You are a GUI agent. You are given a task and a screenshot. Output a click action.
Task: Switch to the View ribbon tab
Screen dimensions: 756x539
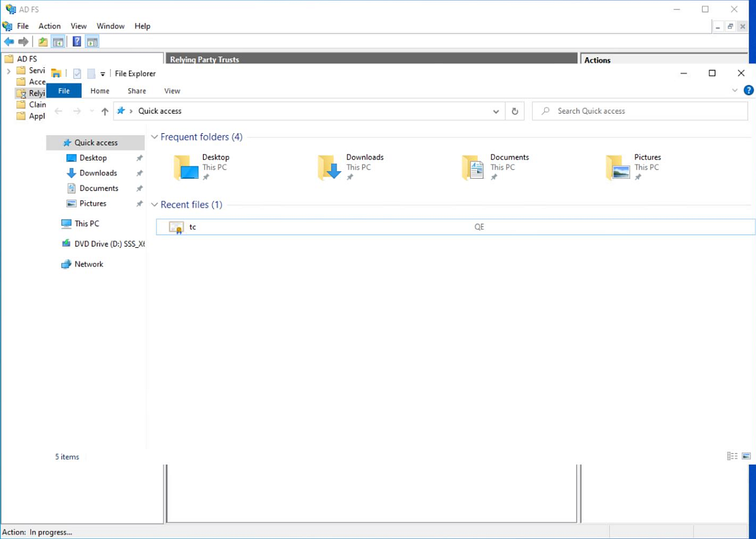(x=171, y=90)
